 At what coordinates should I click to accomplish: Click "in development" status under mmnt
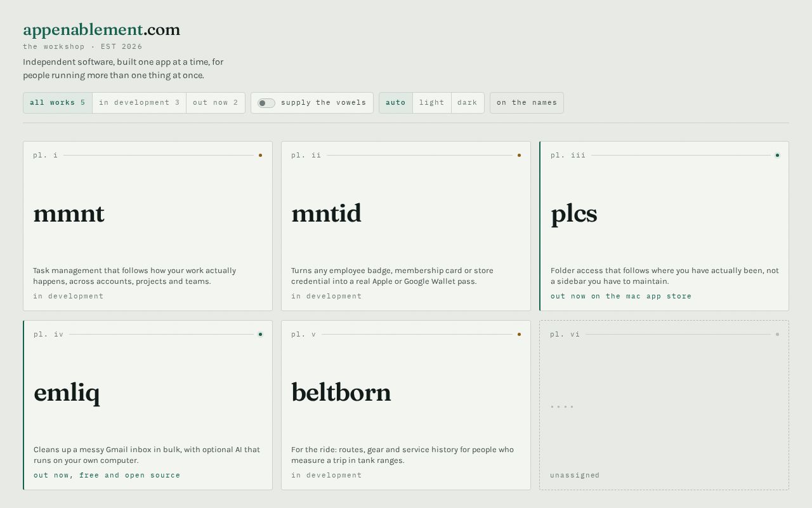[x=69, y=296]
